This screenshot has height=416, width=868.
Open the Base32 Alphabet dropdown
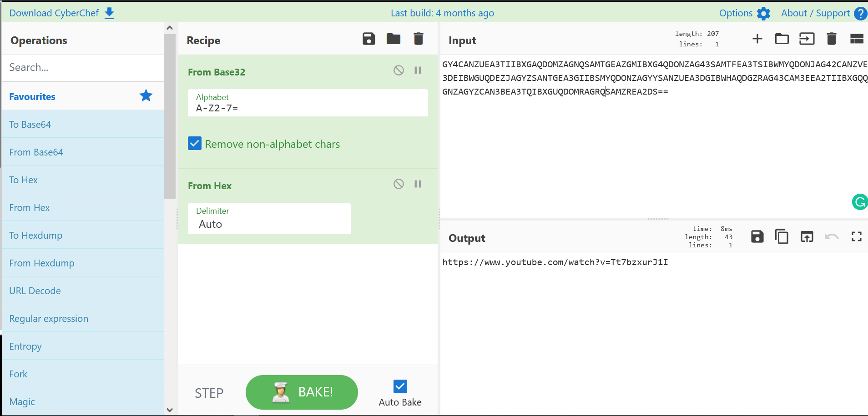308,103
